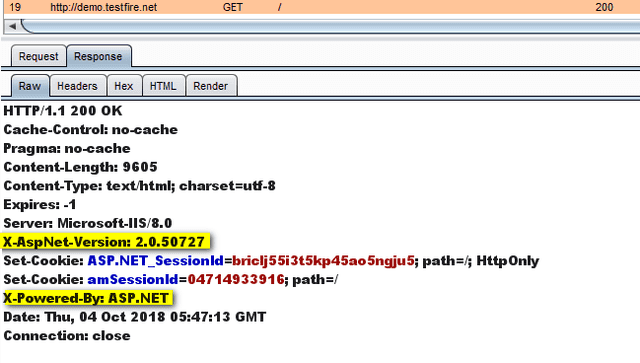Viewport: 640px width, 363px height.
Task: Click the ASP.NET_SessionId cookie name
Action: (156, 261)
